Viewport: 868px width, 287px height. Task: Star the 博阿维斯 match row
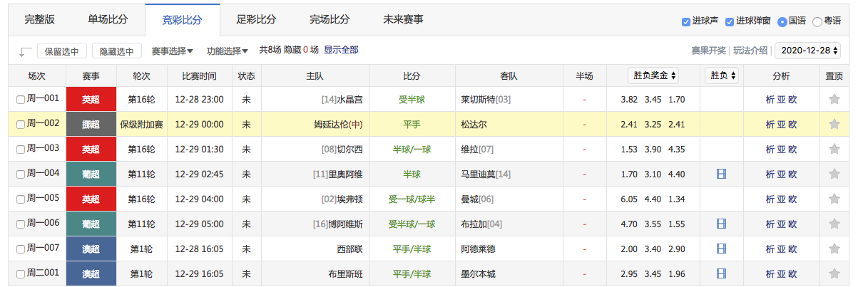834,224
